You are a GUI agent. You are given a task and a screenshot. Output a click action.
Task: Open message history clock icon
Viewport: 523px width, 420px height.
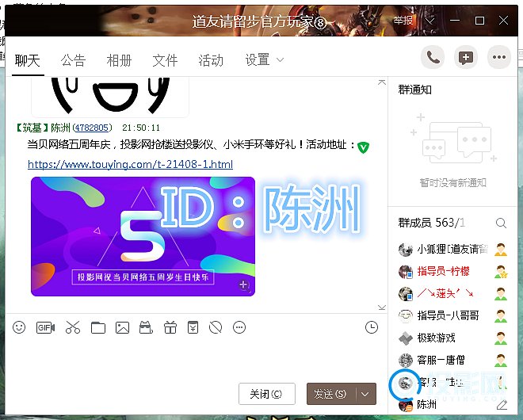pos(372,327)
